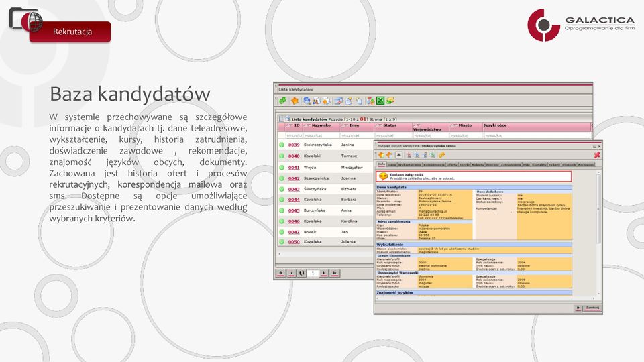The image size is (644, 362).
Task: Open the Zatrudnienie tab
Action: click(511, 164)
